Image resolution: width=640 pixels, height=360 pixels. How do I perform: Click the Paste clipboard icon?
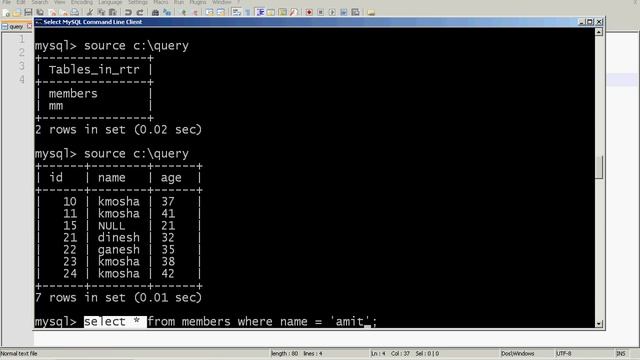click(x=112, y=12)
